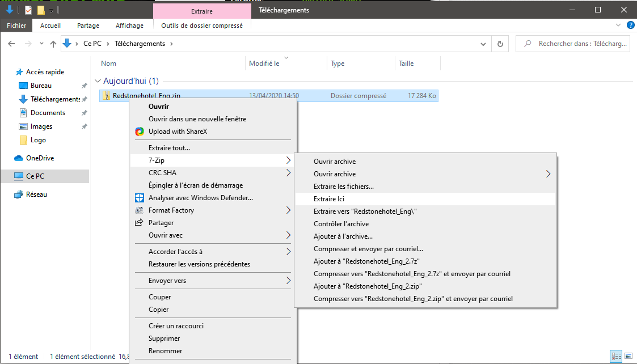Choose Extraire tout... from context menu

[x=169, y=148]
